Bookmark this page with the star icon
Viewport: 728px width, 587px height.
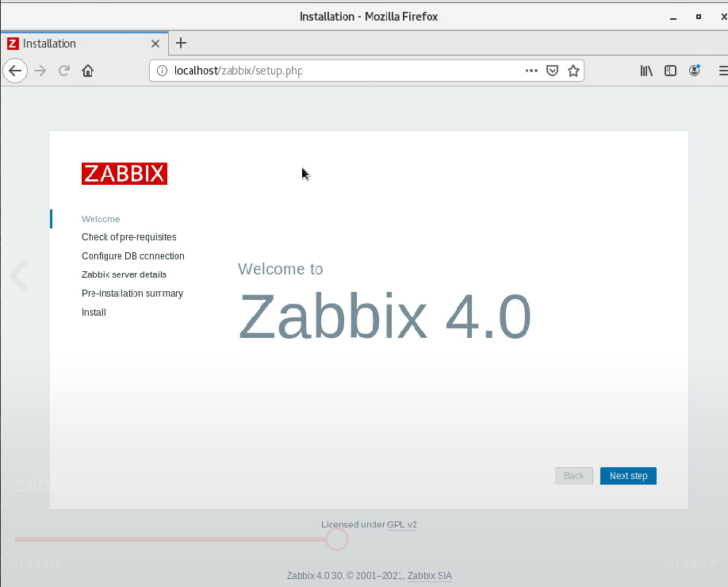[x=573, y=71]
